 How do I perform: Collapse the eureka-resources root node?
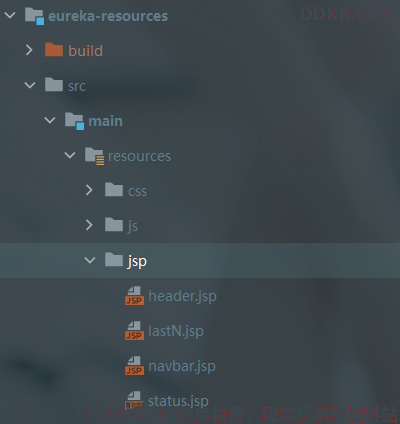[10, 15]
